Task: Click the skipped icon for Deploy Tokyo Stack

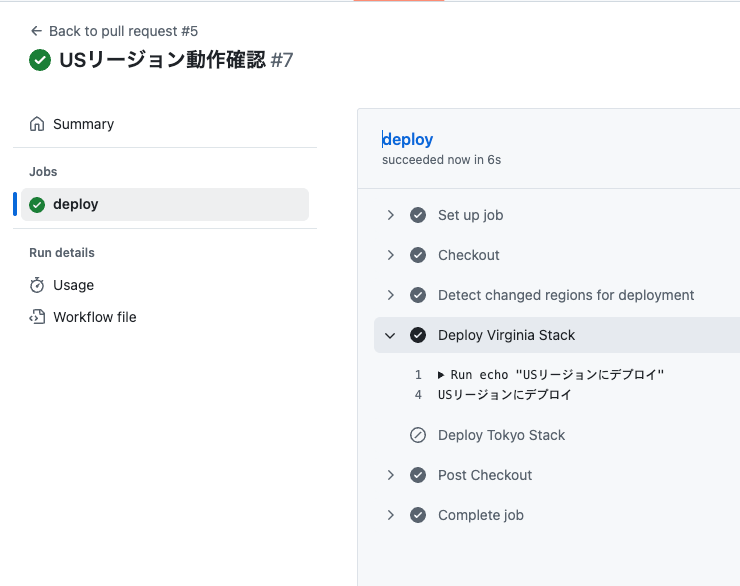Action: pyautogui.click(x=418, y=435)
